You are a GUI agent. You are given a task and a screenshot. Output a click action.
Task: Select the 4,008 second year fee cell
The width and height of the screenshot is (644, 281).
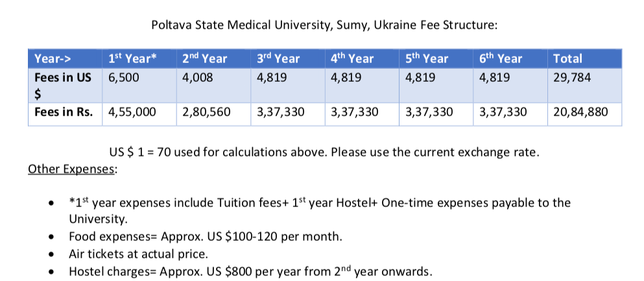click(x=213, y=86)
